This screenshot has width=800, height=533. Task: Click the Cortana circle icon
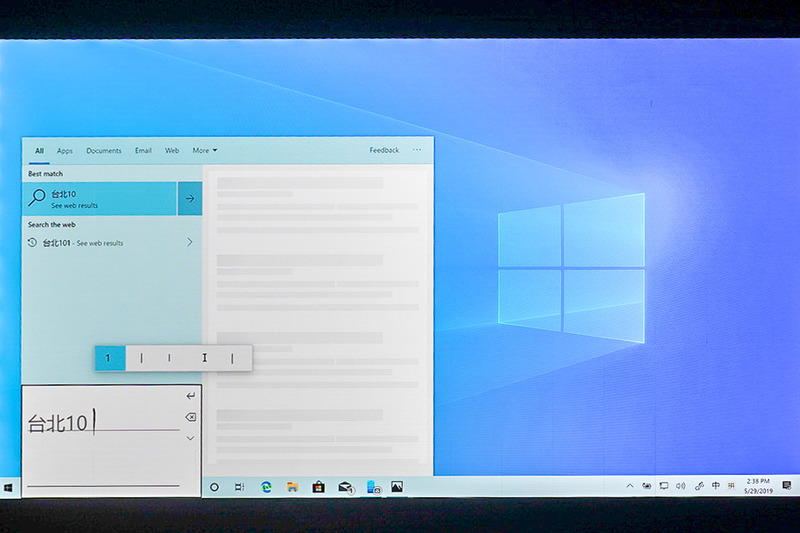[x=214, y=487]
